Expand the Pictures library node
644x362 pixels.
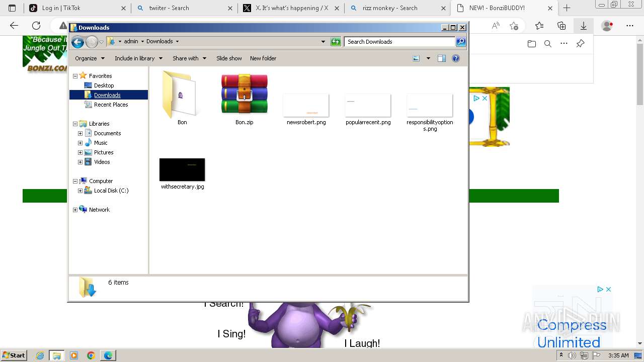pyautogui.click(x=80, y=152)
